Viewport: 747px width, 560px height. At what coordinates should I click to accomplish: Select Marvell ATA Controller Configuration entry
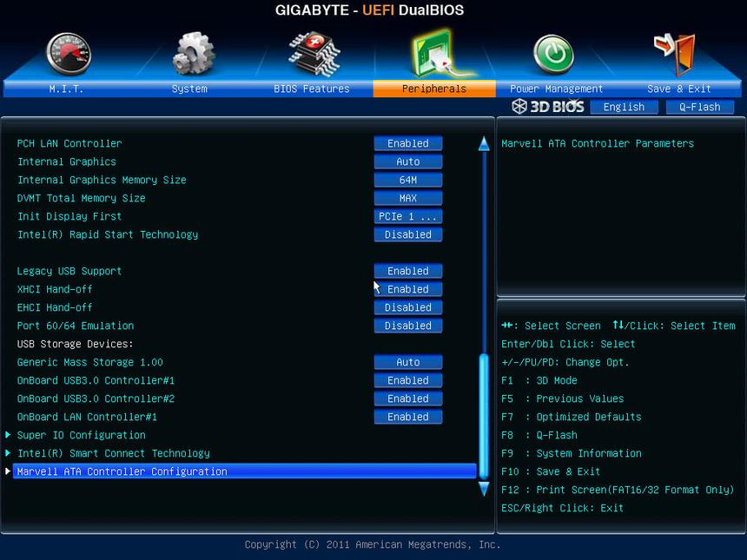[x=122, y=471]
